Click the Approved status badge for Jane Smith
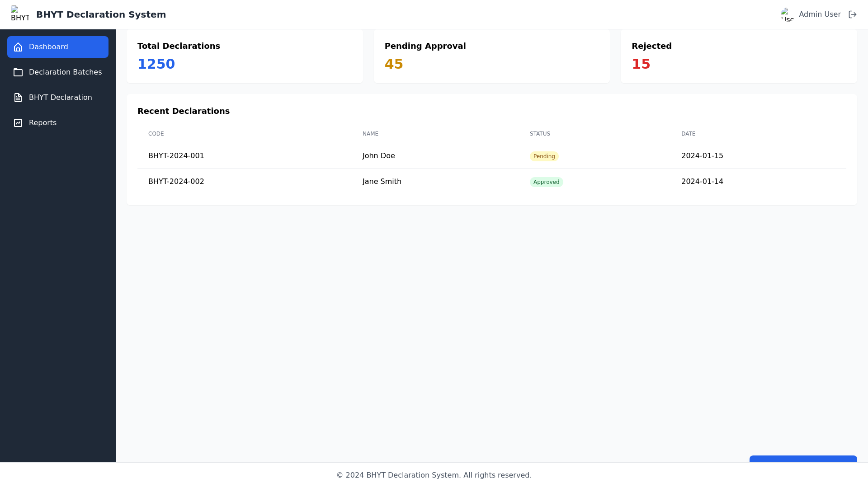Screen dimensions: 868x488 [x=547, y=182]
